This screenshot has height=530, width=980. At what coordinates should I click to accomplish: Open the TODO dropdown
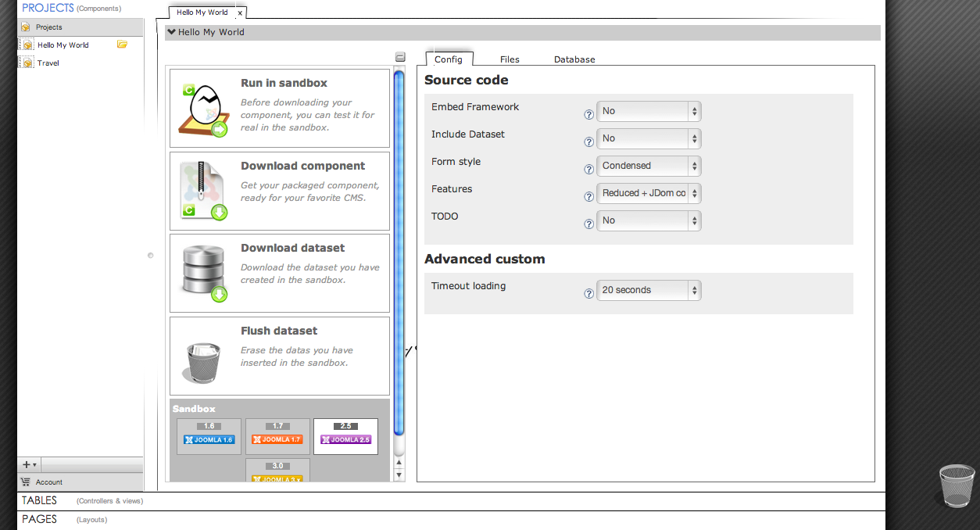649,220
